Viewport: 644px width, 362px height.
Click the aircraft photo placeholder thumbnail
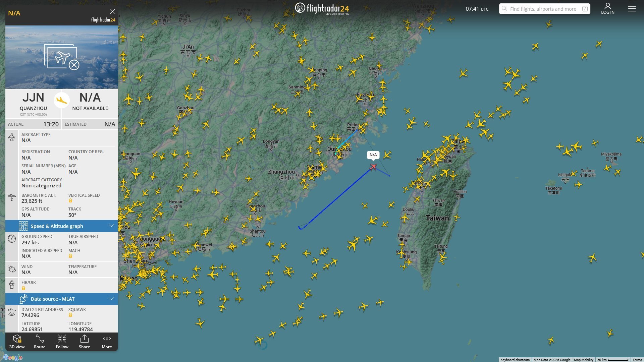coord(62,57)
